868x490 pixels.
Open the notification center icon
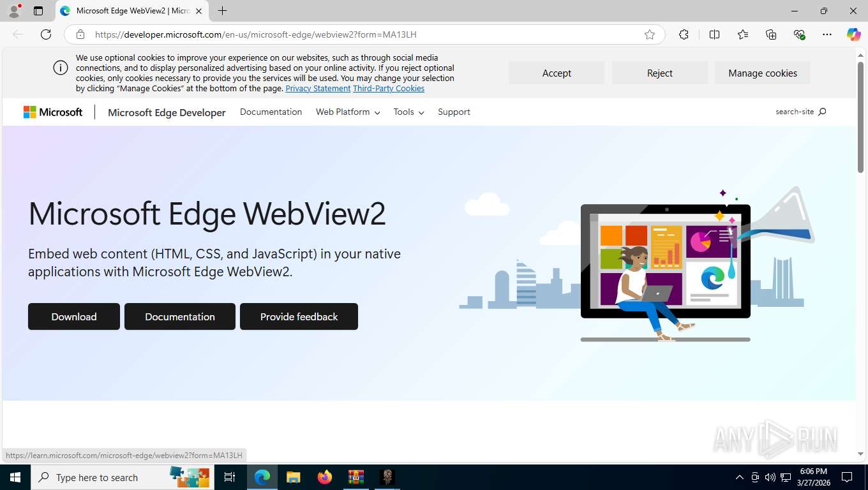(847, 477)
